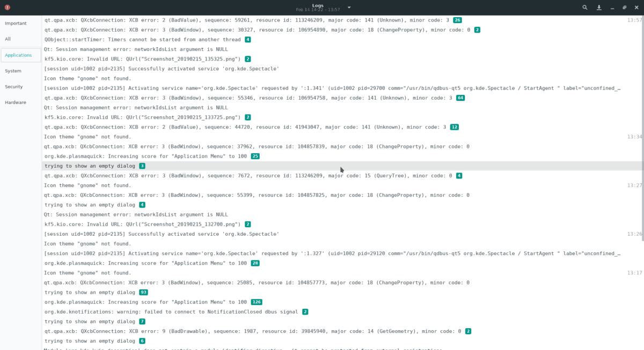
Task: Export logs with the download icon
Action: (x=599, y=8)
